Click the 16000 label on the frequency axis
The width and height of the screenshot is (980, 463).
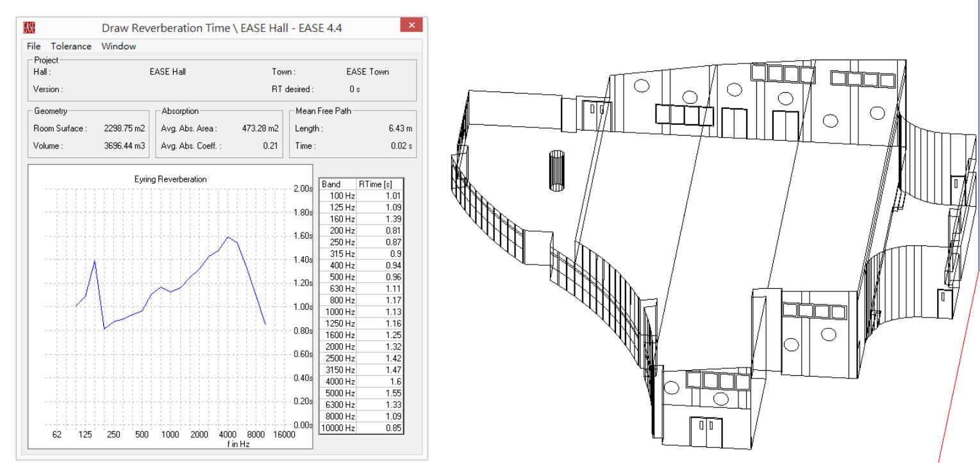point(284,435)
